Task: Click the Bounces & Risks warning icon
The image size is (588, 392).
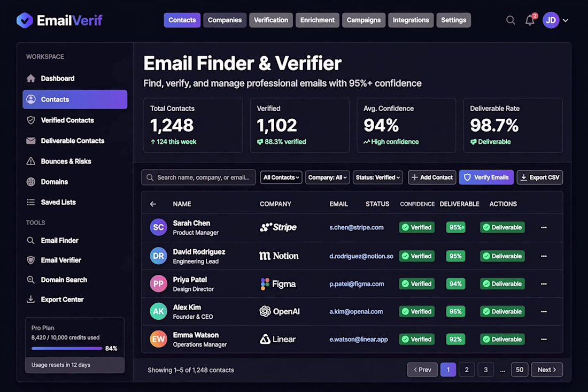Action: (31, 162)
